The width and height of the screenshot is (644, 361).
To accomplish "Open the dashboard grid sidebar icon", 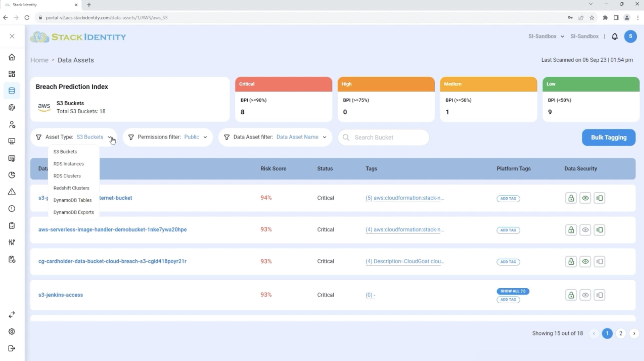I will [12, 74].
